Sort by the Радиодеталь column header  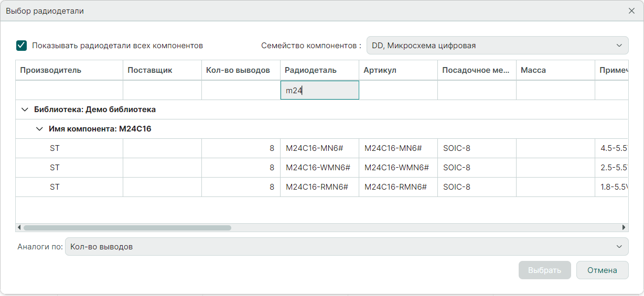[x=319, y=70]
